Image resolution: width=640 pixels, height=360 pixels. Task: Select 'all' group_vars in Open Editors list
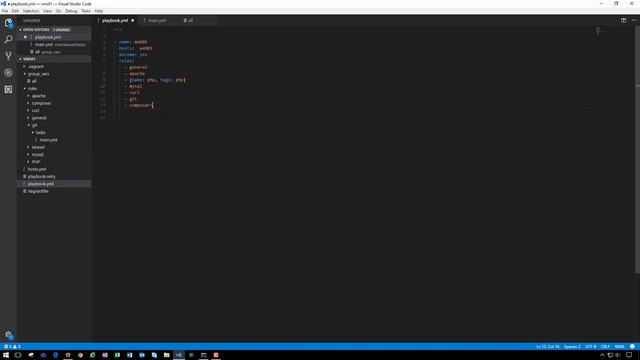point(54,52)
